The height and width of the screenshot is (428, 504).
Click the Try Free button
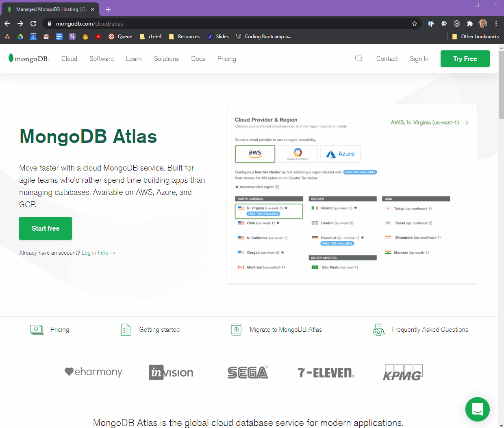pos(465,58)
